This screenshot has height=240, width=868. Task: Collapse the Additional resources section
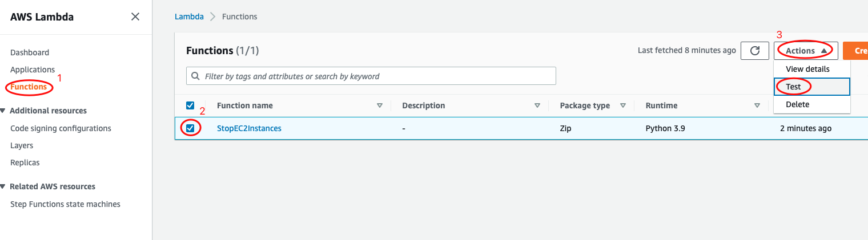click(4, 111)
